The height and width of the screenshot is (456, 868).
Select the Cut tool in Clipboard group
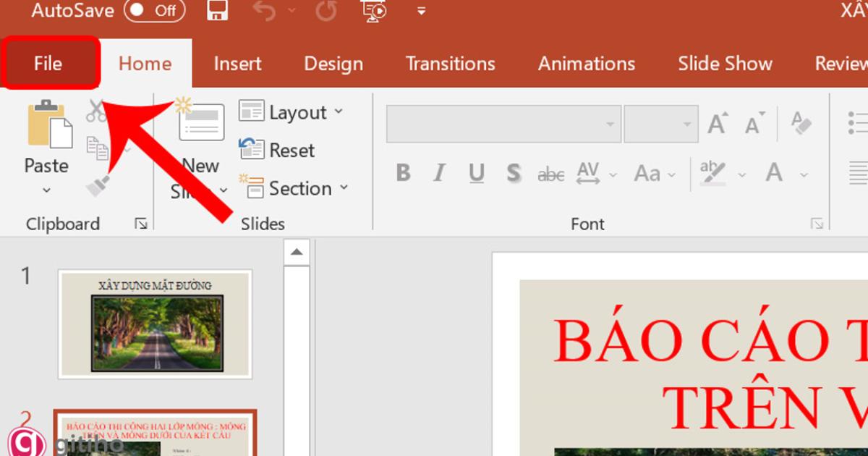coord(95,110)
